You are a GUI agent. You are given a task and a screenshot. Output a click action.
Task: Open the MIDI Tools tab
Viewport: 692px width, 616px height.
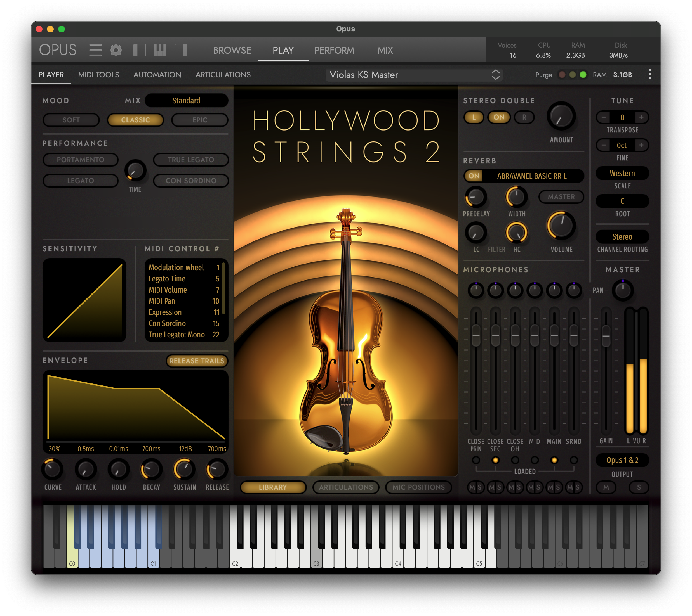98,74
